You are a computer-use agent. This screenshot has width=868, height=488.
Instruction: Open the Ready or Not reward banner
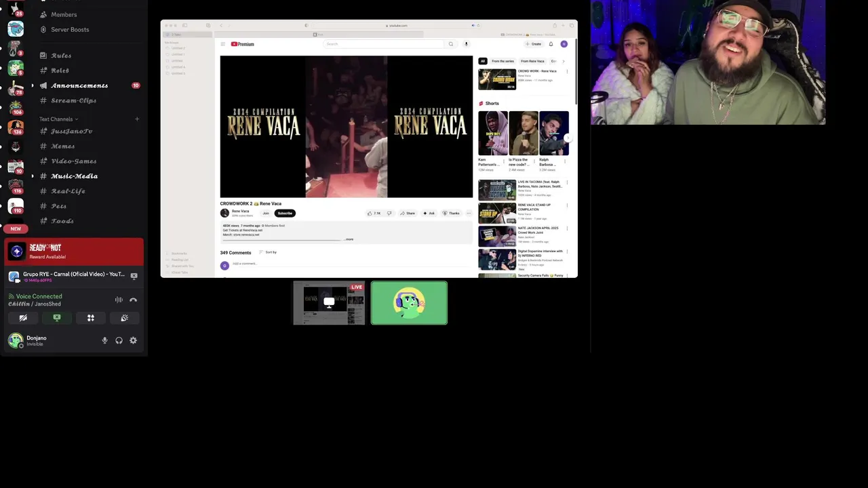[x=74, y=251]
